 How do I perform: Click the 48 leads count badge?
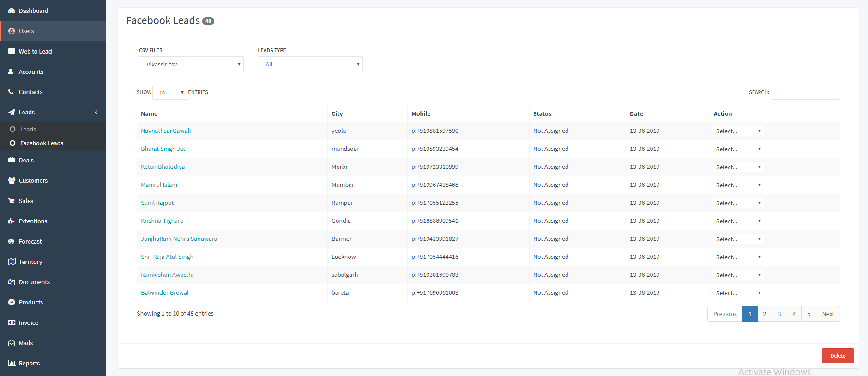pos(208,21)
